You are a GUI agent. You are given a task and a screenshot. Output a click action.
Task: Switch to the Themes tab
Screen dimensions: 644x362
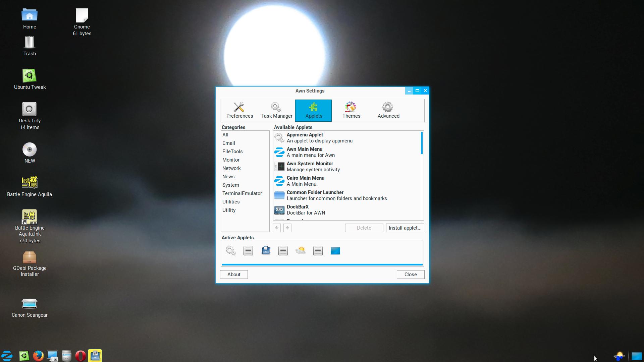click(x=351, y=110)
